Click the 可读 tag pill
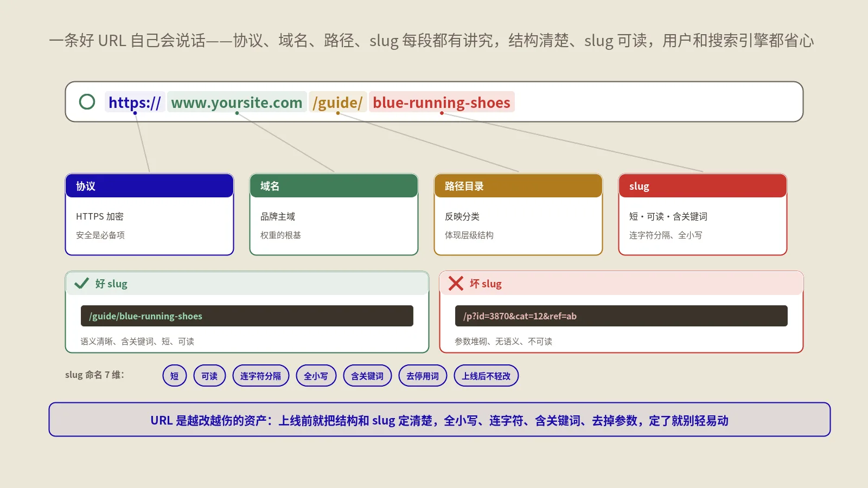 tap(209, 376)
